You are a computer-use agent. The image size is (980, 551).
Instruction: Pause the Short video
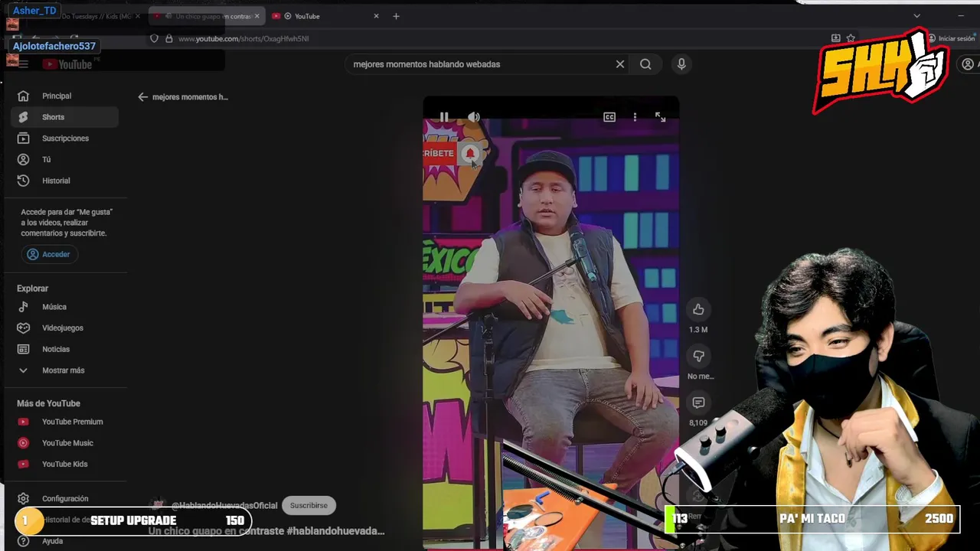pyautogui.click(x=444, y=117)
